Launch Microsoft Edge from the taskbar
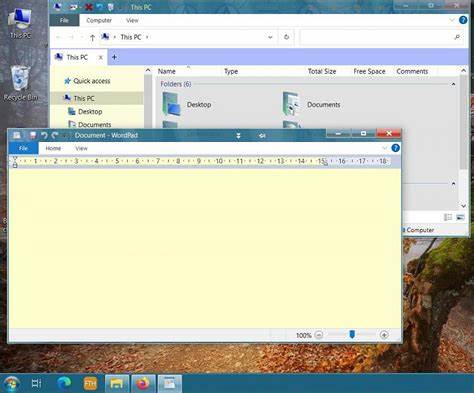The image size is (474, 393). click(64, 383)
